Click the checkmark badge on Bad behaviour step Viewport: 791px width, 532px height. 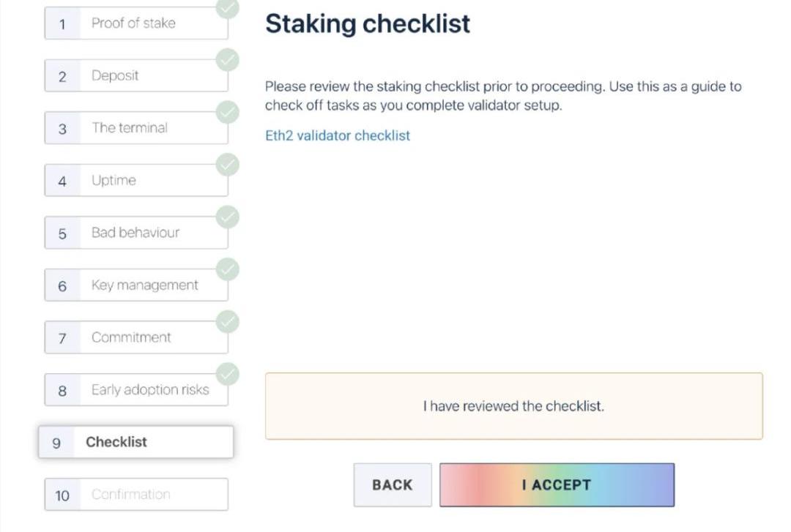tap(228, 217)
